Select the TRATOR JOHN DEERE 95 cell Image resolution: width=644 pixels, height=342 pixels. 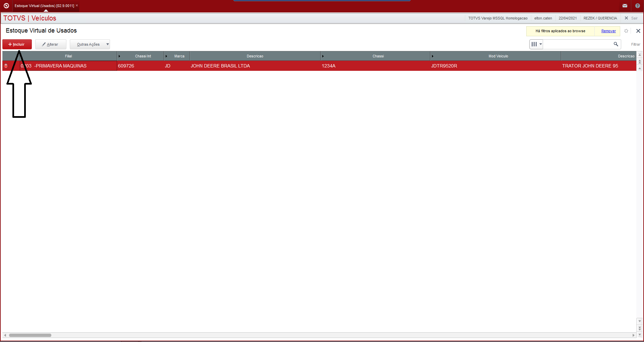[x=598, y=66]
